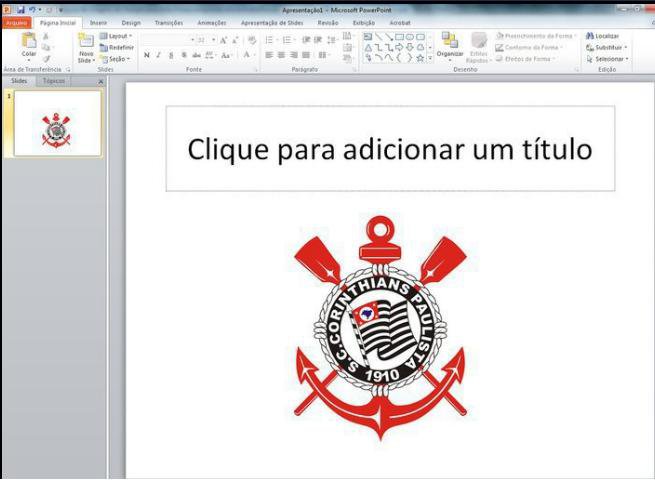Pick the down arrow shape

[x=410, y=47]
